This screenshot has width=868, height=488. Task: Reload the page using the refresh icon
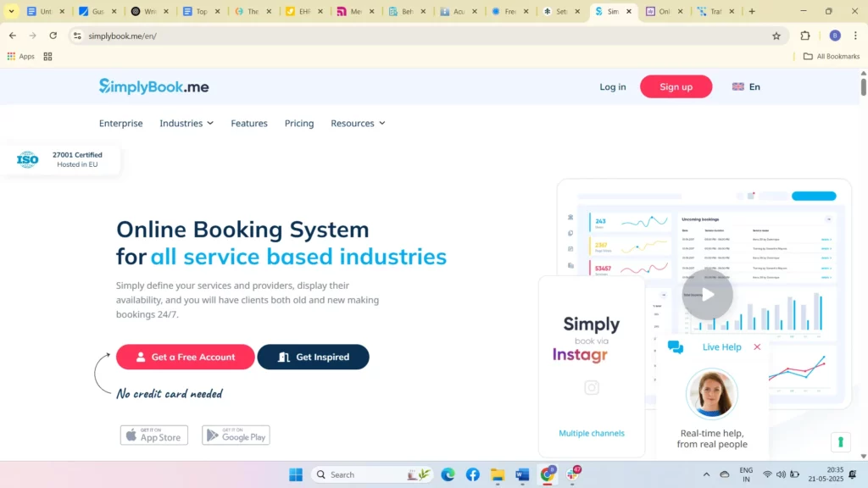point(53,36)
